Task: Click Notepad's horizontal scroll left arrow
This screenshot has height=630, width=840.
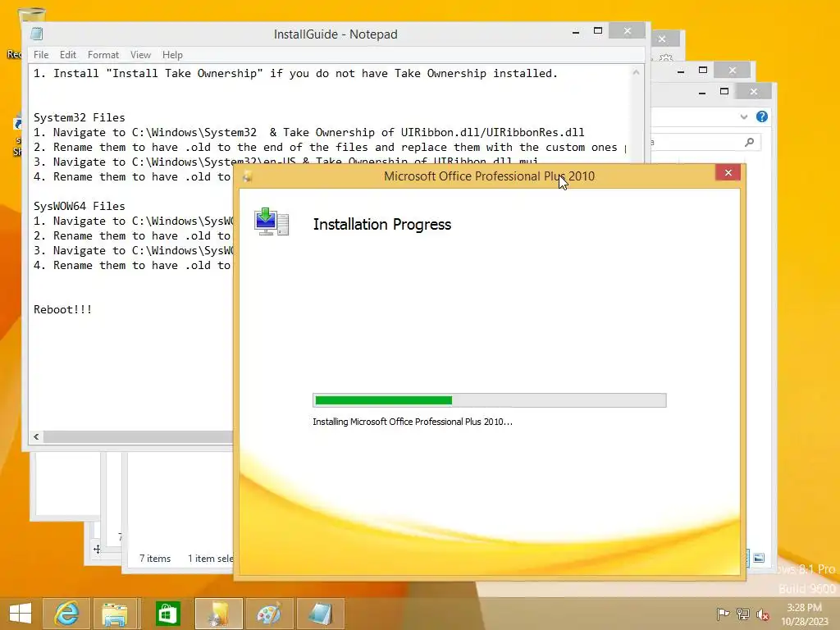Action: 36,436
